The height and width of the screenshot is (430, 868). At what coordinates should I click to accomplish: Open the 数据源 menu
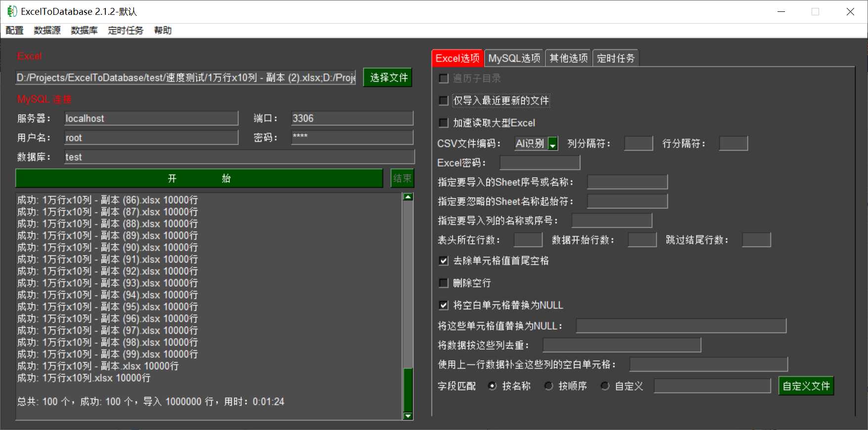tap(47, 31)
